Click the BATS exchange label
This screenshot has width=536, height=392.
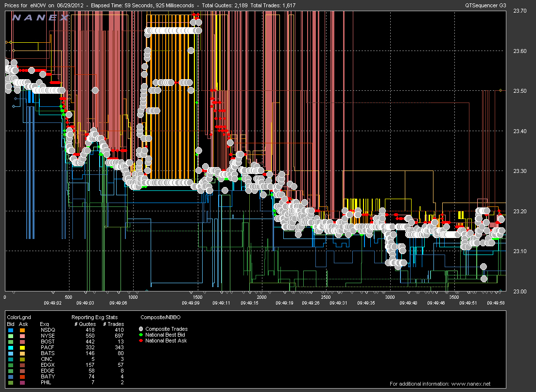[x=48, y=353]
